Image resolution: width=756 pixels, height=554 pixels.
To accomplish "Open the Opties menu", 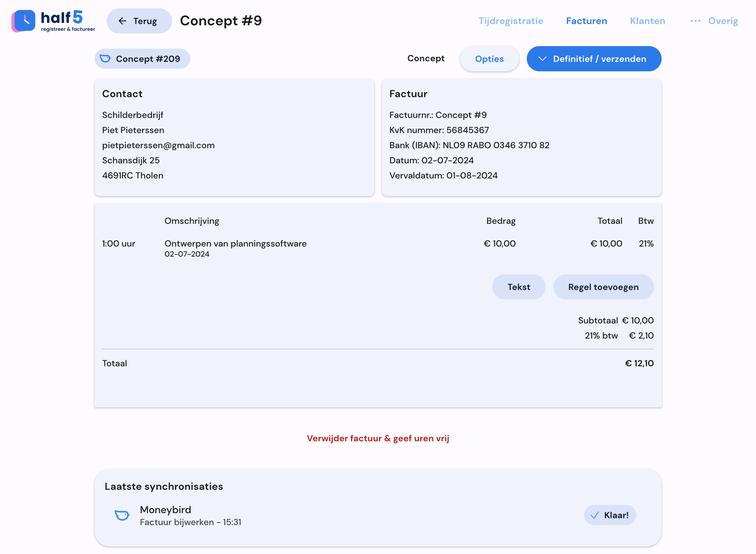I will (489, 59).
